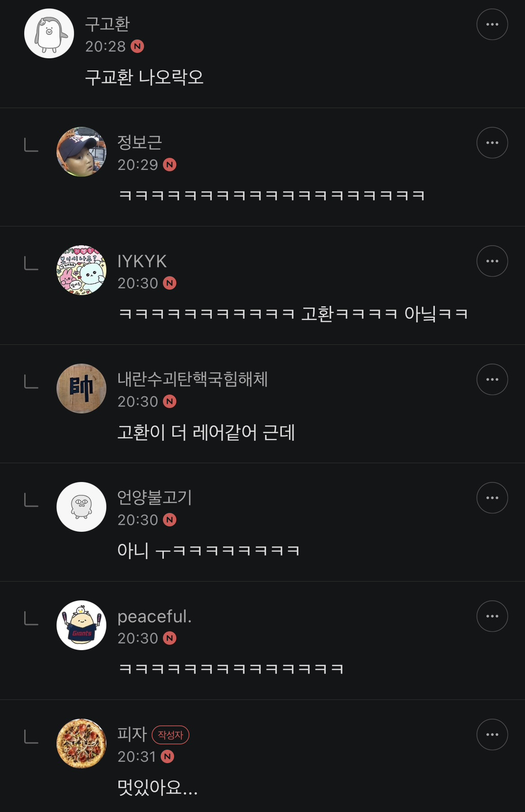525x812 pixels.
Task: Tap the new badge beside 20:28
Action: (137, 47)
